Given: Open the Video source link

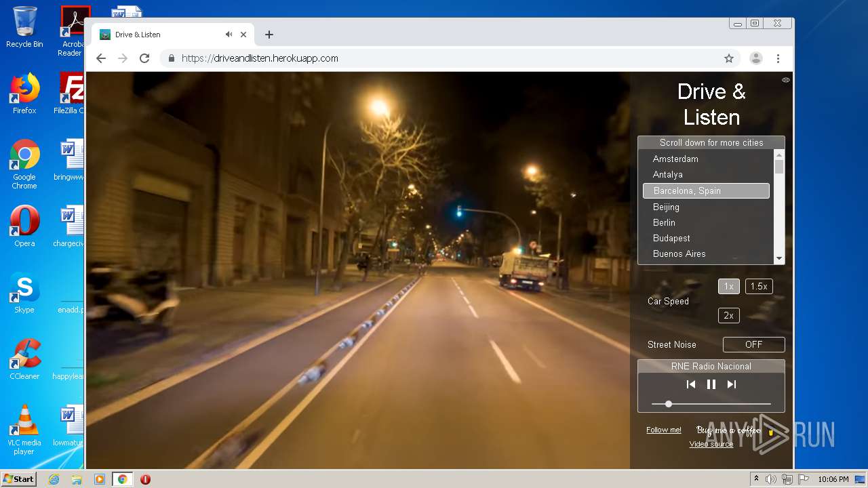Looking at the screenshot, I should click(711, 444).
